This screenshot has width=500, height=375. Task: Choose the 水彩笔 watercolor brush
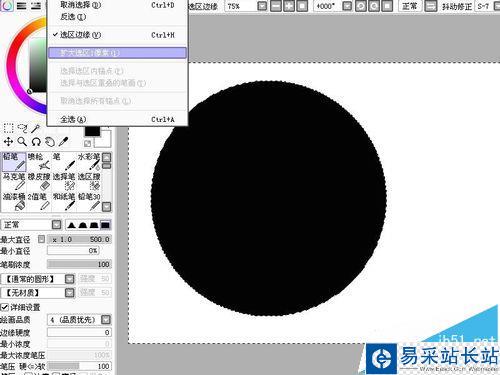click(x=89, y=162)
